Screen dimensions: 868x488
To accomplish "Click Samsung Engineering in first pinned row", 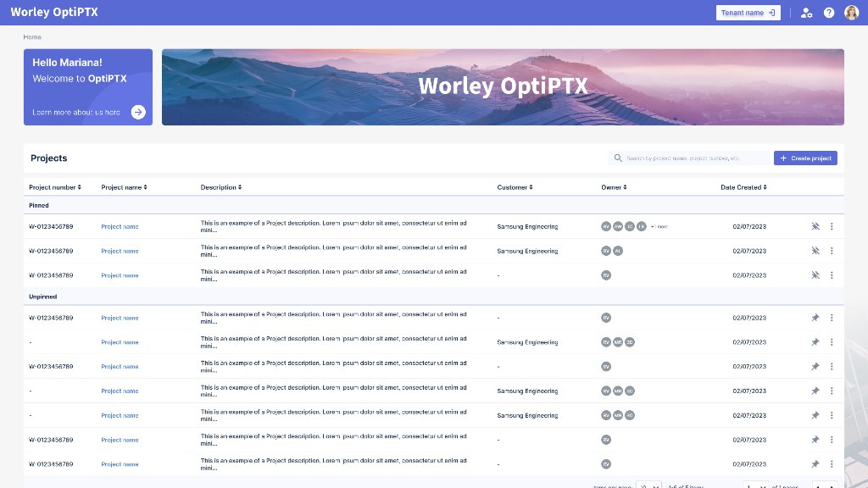I will [527, 226].
